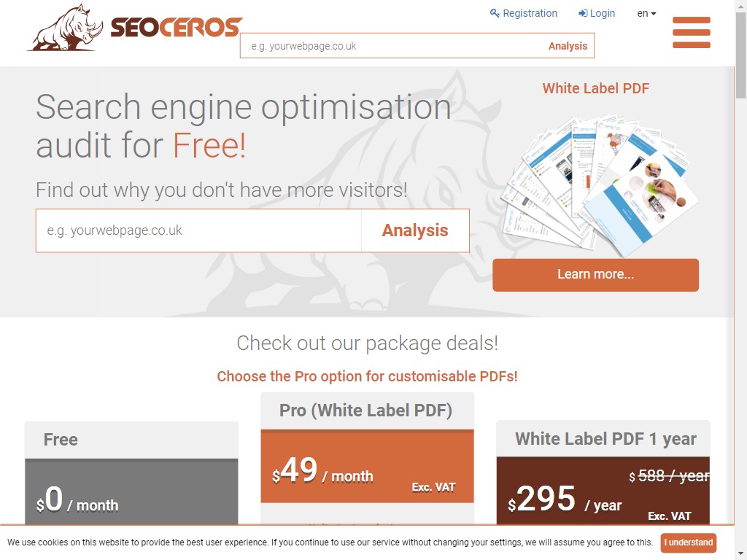The image size is (747, 560).
Task: Click the Registration link
Action: coord(530,13)
